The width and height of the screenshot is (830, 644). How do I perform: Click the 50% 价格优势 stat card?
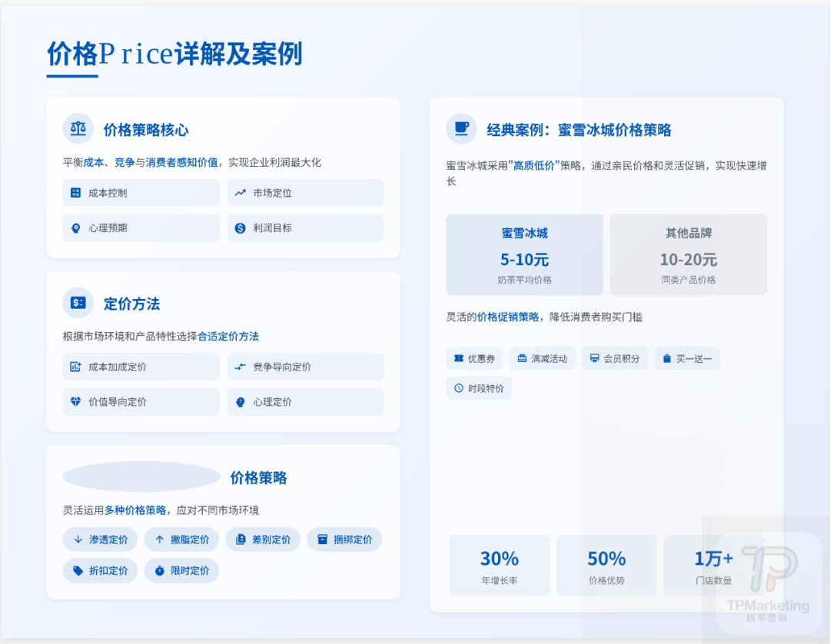click(606, 565)
